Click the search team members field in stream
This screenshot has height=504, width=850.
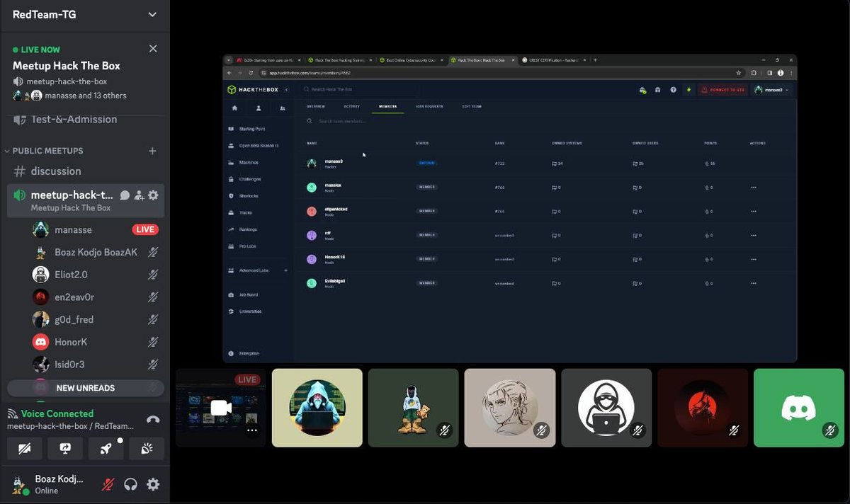(x=342, y=122)
